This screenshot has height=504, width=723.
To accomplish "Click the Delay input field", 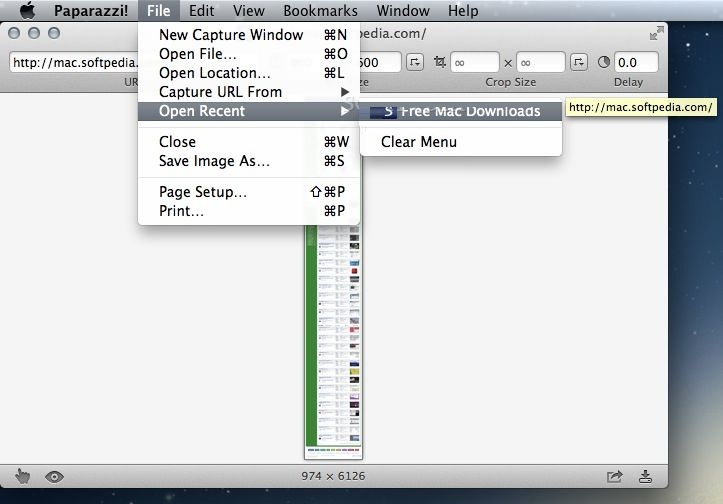I will point(636,62).
